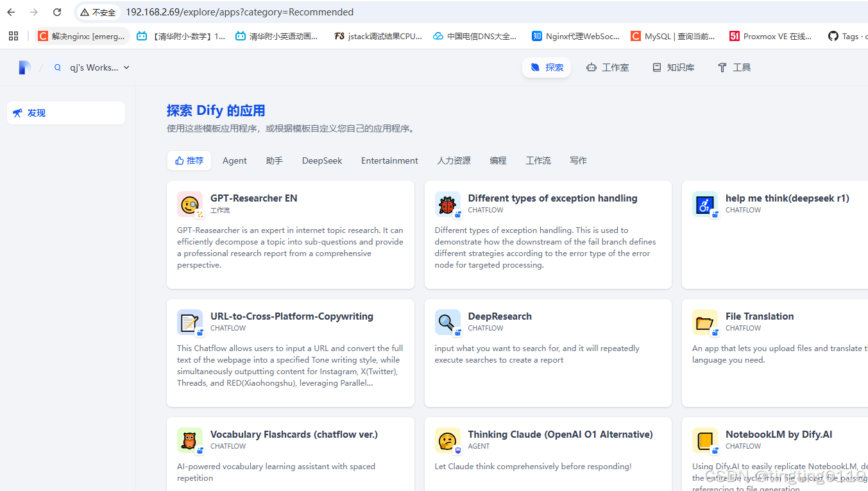Switch to the 探索 navigation tab

547,67
